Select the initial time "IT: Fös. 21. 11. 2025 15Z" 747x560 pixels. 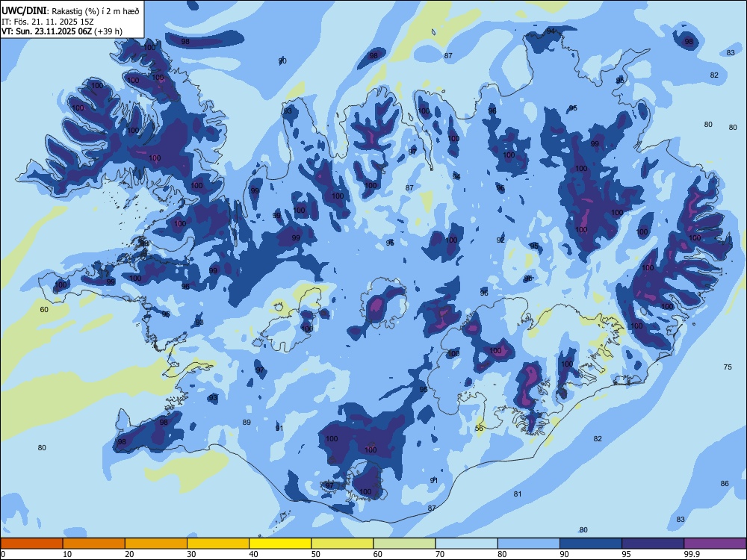pyautogui.click(x=48, y=22)
